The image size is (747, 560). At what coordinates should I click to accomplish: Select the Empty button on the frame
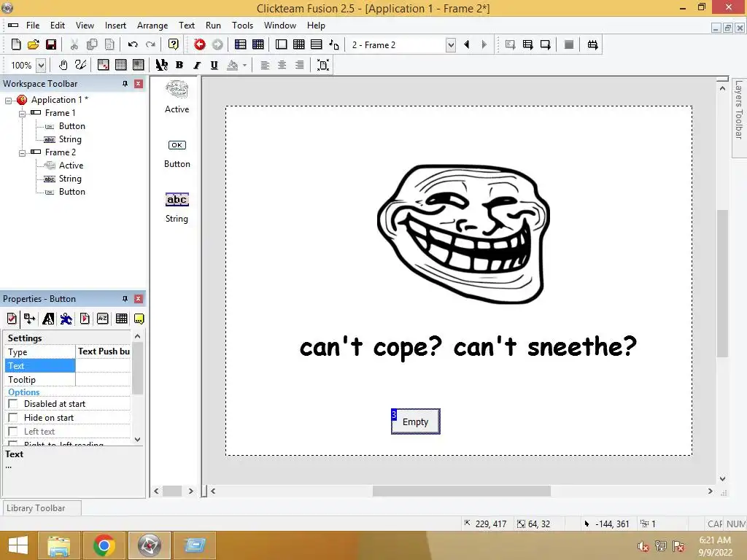(415, 421)
